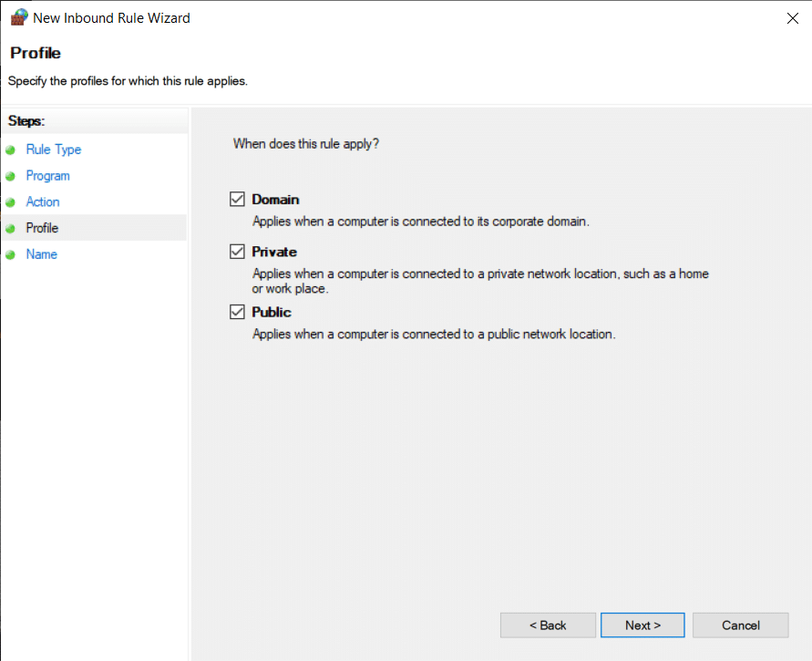Click the green bullet beside Name step
The width and height of the screenshot is (812, 661).
click(10, 255)
